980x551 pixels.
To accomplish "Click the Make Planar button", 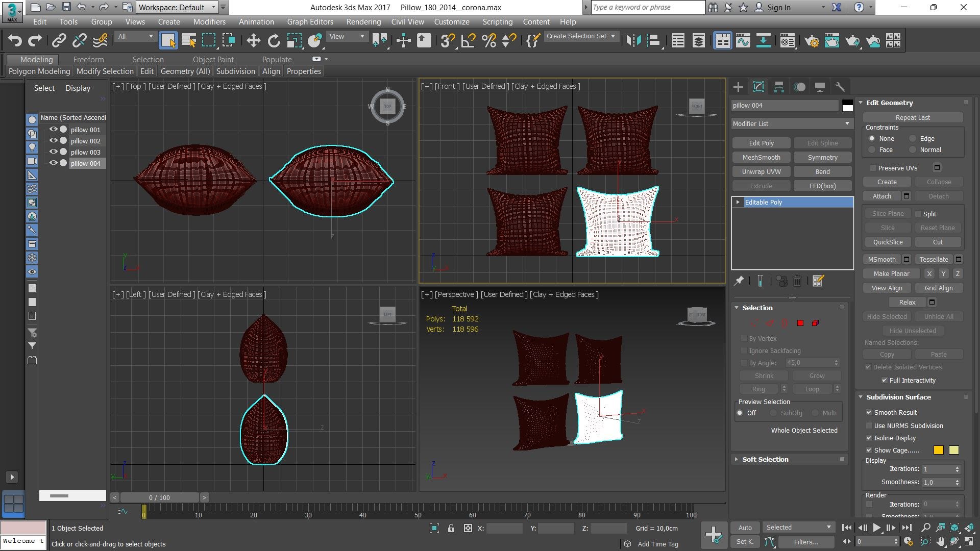I will pos(891,273).
